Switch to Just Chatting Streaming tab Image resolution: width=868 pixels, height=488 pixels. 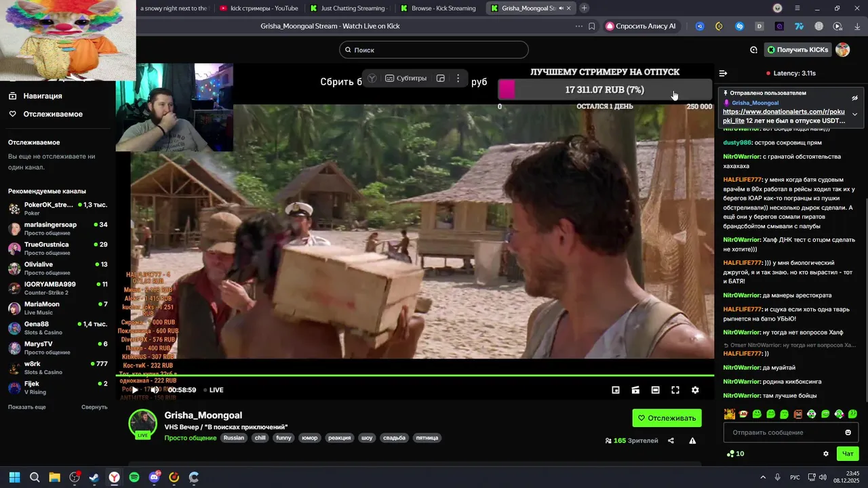point(347,8)
